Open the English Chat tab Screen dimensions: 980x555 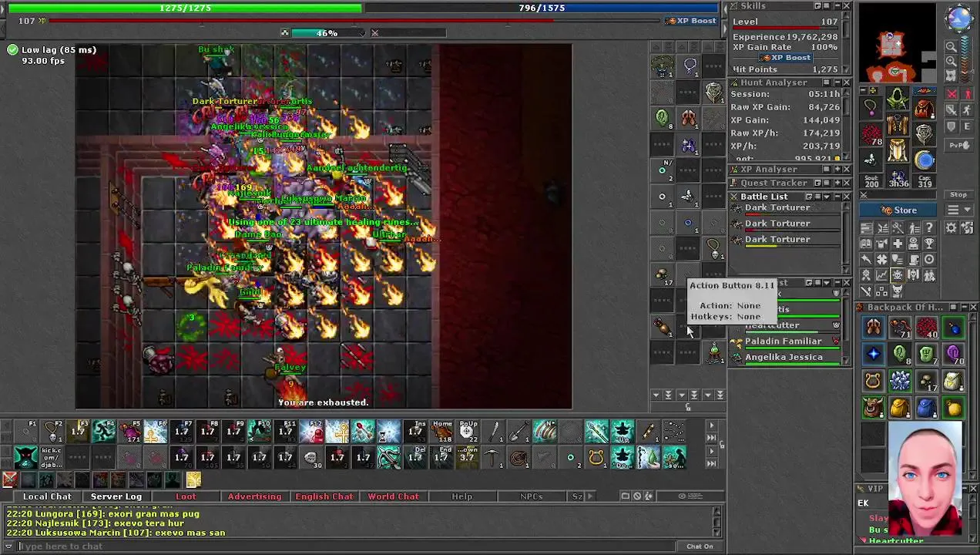(x=324, y=496)
